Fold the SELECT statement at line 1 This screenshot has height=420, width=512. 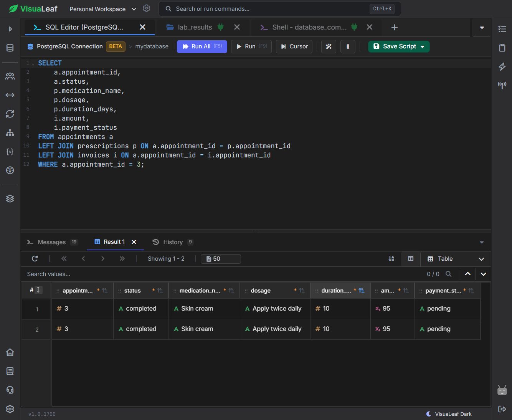[x=33, y=63]
